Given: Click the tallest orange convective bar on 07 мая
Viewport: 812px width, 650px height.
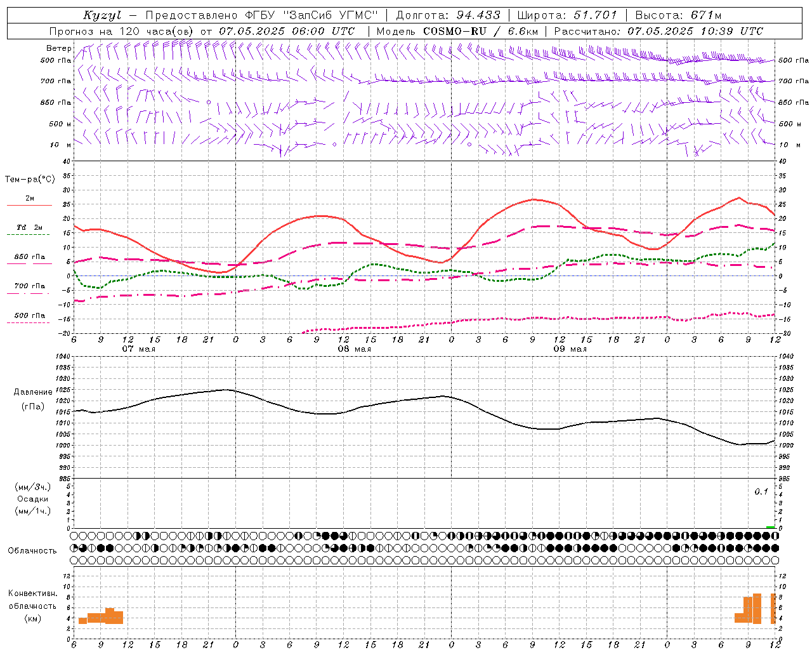Looking at the screenshot, I should point(110,616).
